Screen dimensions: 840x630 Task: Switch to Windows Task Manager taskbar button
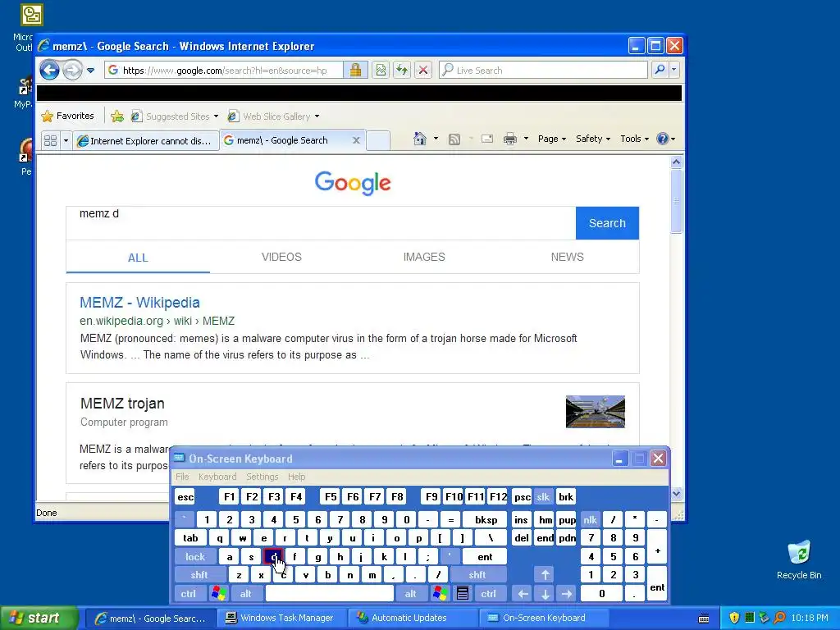point(280,619)
